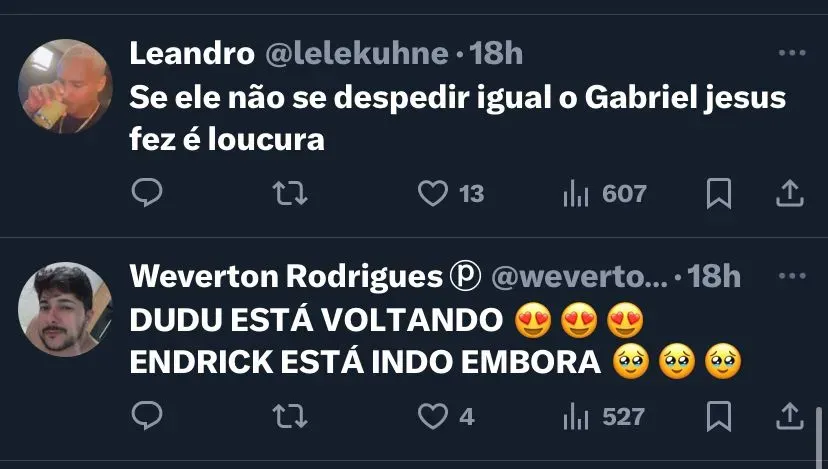Image resolution: width=828 pixels, height=469 pixels.
Task: Retweet Leandro's post about Gabriel Jesus
Action: pyautogui.click(x=290, y=193)
